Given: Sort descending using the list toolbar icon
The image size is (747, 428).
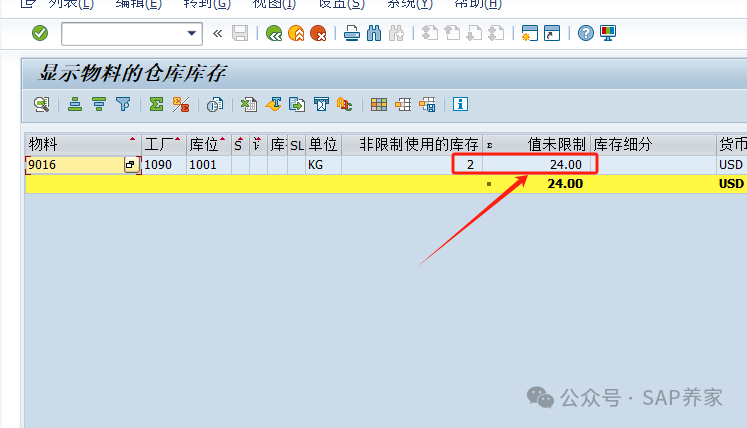Looking at the screenshot, I should (99, 104).
